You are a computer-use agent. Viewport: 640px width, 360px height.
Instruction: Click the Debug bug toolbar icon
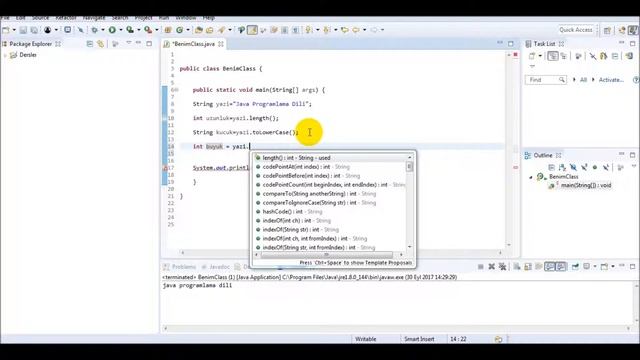point(94,30)
